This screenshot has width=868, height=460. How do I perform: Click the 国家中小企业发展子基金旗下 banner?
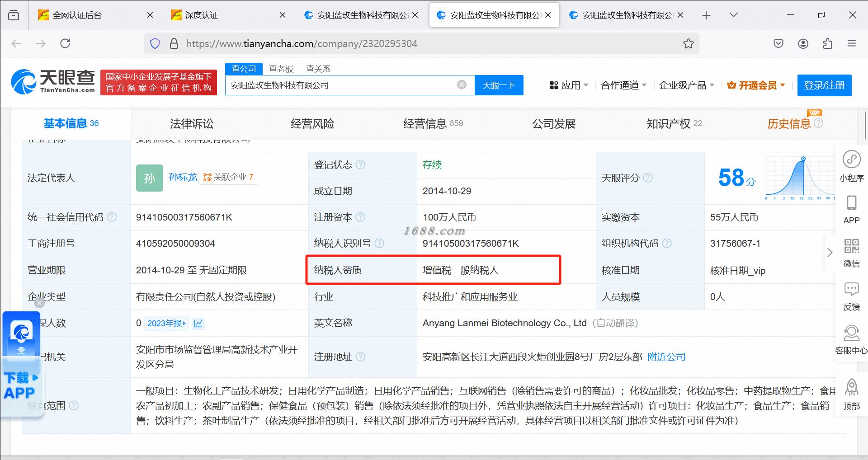[x=159, y=82]
